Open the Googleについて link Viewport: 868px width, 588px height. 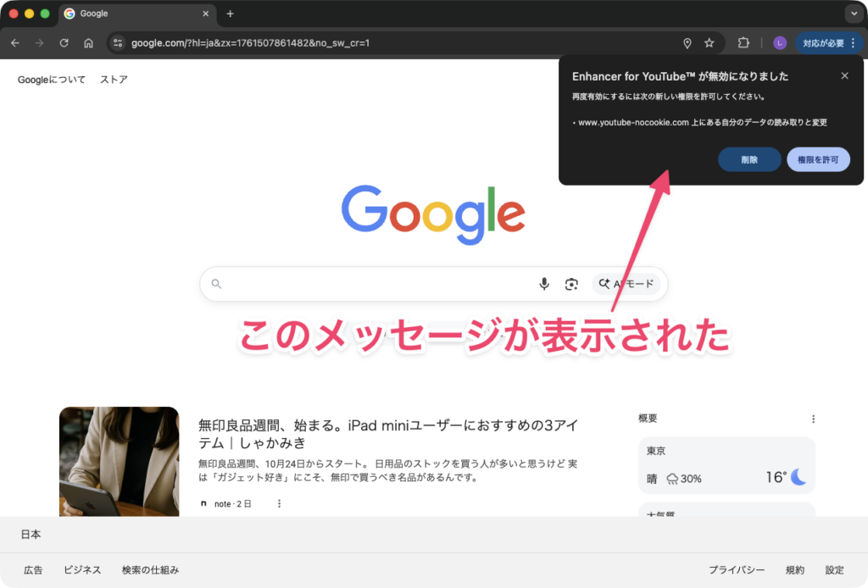pos(52,80)
